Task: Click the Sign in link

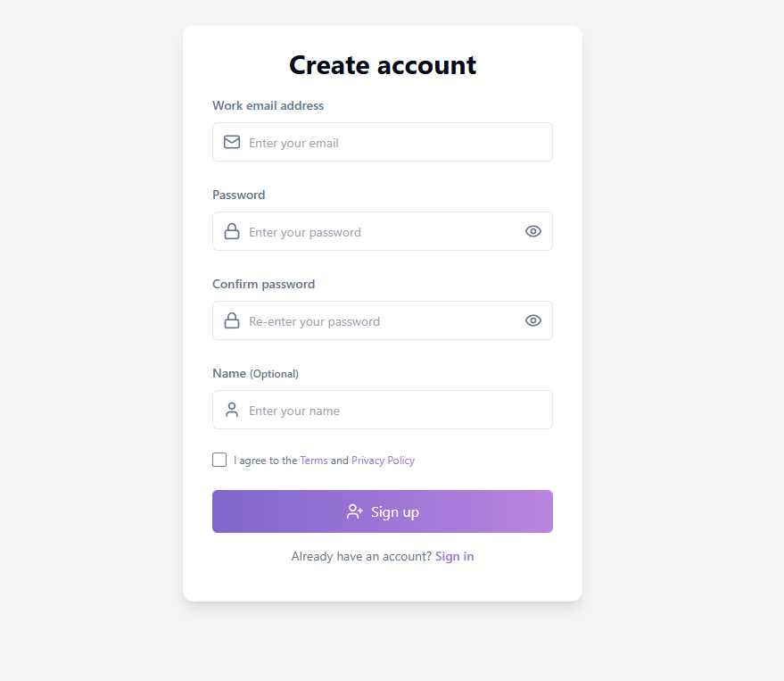Action: 454,555
